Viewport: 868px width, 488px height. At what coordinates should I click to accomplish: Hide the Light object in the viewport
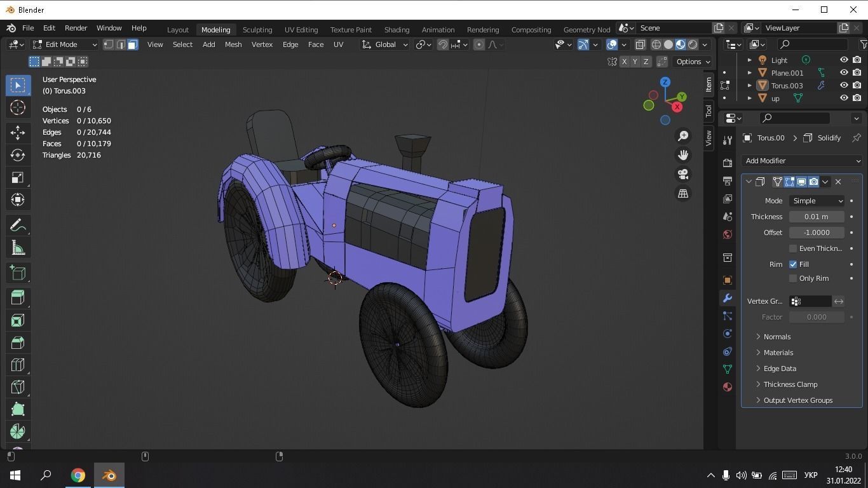844,60
